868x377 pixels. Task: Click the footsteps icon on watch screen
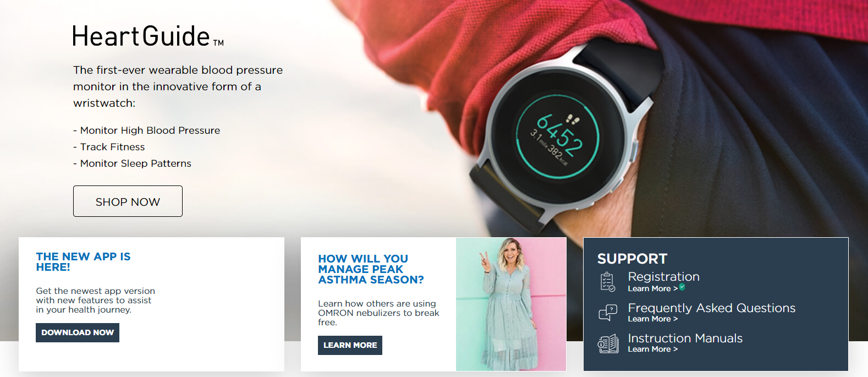coord(572,119)
